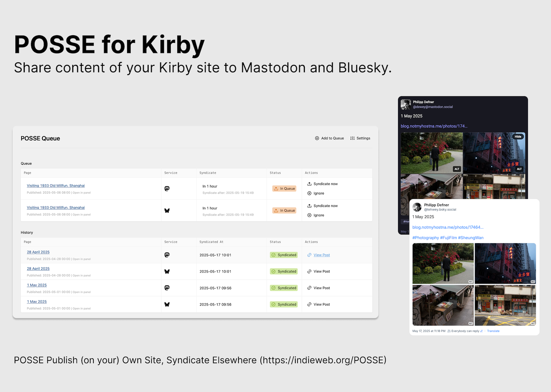Open Settings via the sliders icon
This screenshot has width=551, height=392.
(353, 138)
